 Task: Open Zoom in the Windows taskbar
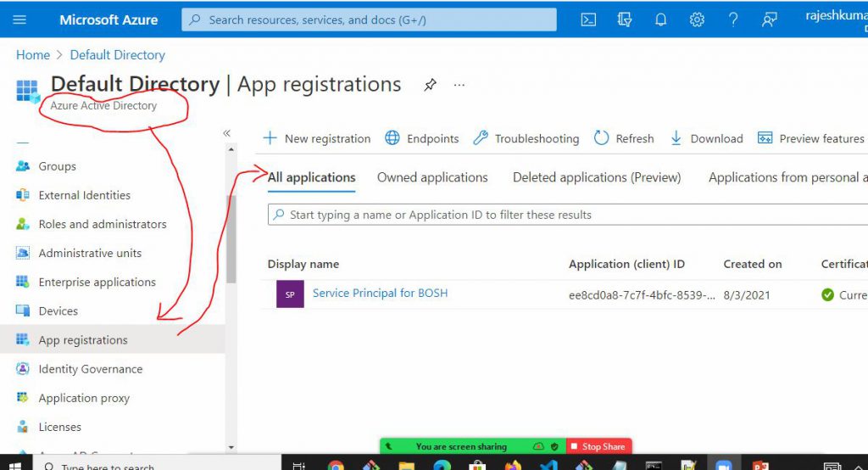[x=724, y=465]
